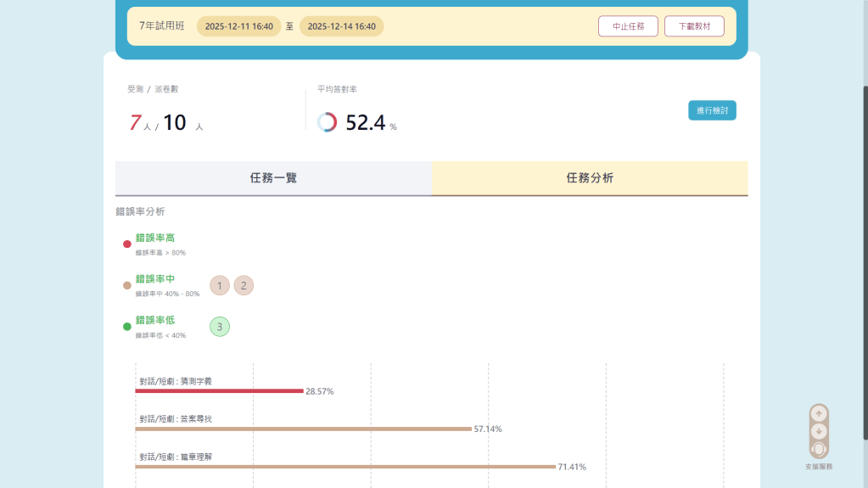Select question bubble 3 in 錯誤率低

pyautogui.click(x=220, y=326)
